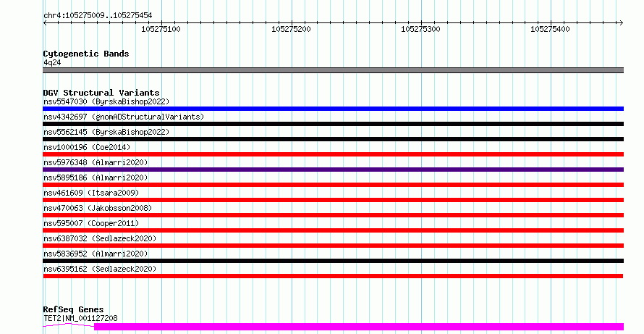
Task: Click the 4q24 band label
Action: tap(52, 62)
